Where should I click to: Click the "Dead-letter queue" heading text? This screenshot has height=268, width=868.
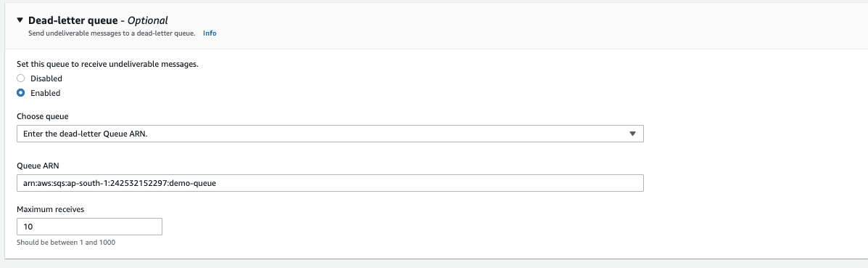pyautogui.click(x=73, y=20)
